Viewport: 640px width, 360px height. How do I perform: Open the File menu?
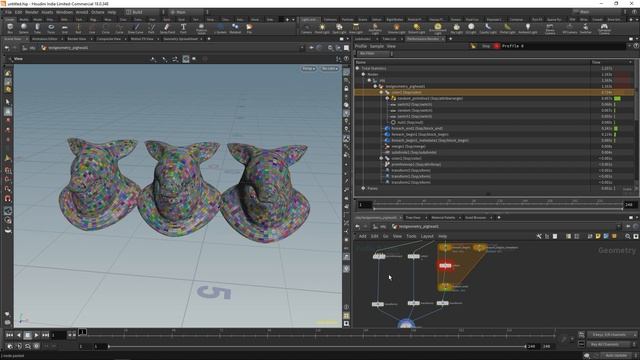(x=8, y=12)
